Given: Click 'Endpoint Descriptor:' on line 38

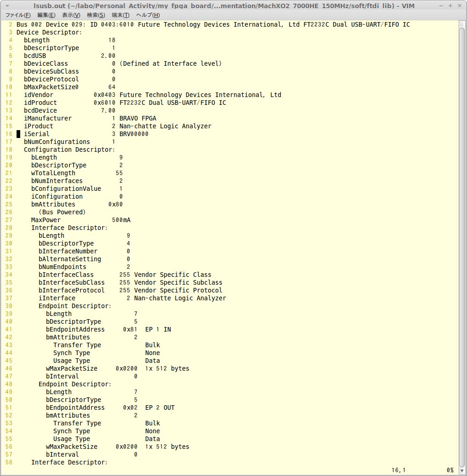Looking at the screenshot, I should point(75,306).
